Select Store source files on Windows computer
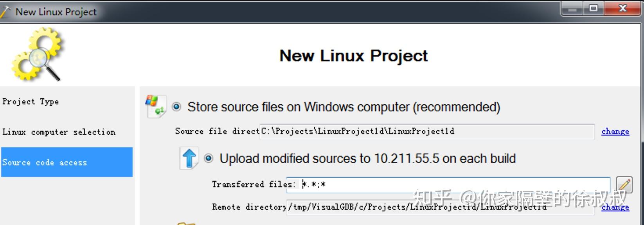 (176, 107)
